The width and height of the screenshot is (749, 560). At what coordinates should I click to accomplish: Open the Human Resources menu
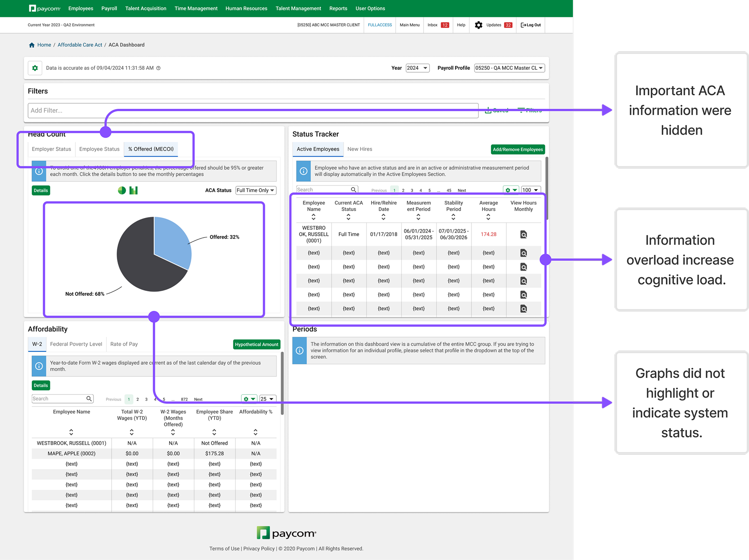pyautogui.click(x=246, y=9)
